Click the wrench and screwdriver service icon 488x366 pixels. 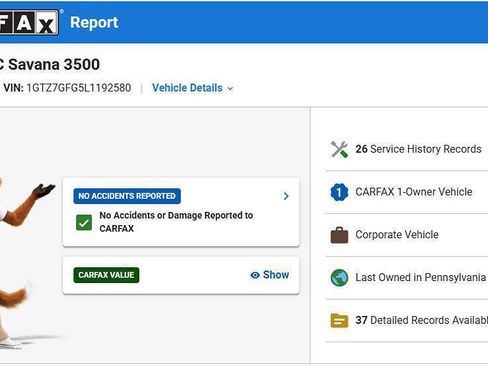coord(339,149)
